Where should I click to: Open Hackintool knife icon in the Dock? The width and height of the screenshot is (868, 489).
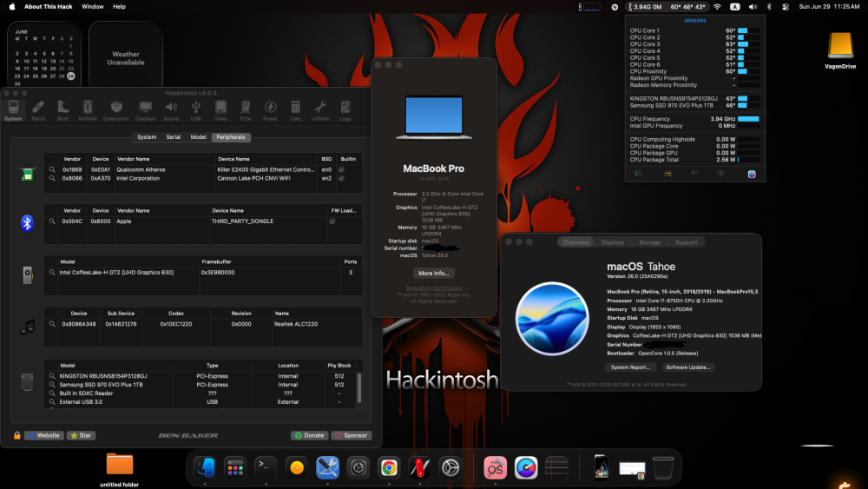click(x=419, y=467)
